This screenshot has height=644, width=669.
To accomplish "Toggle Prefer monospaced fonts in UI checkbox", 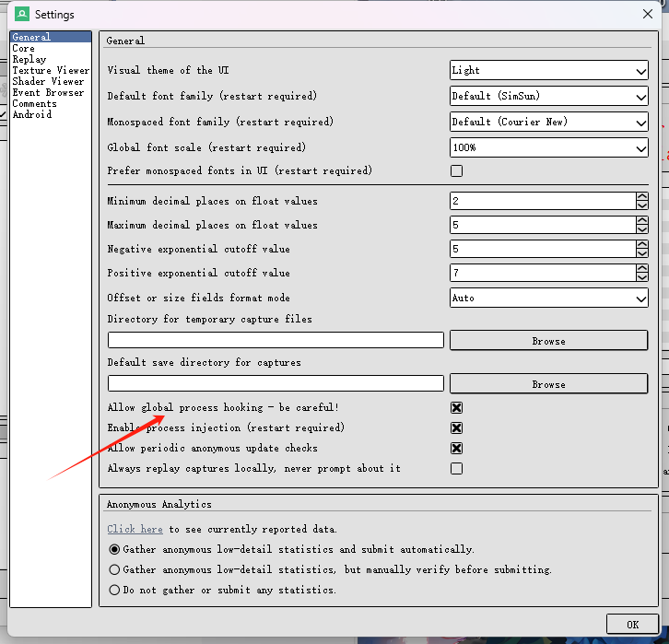I will [x=456, y=171].
